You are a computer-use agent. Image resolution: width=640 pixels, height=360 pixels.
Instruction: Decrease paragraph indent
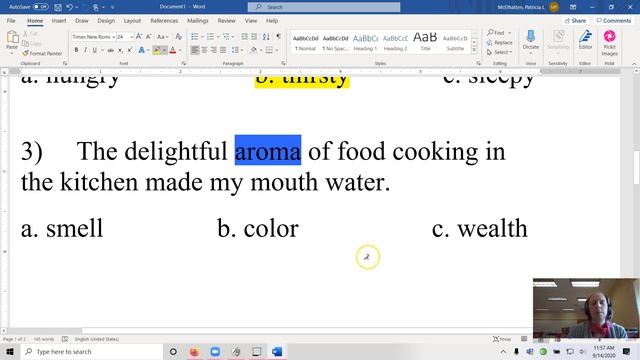pyautogui.click(x=244, y=37)
